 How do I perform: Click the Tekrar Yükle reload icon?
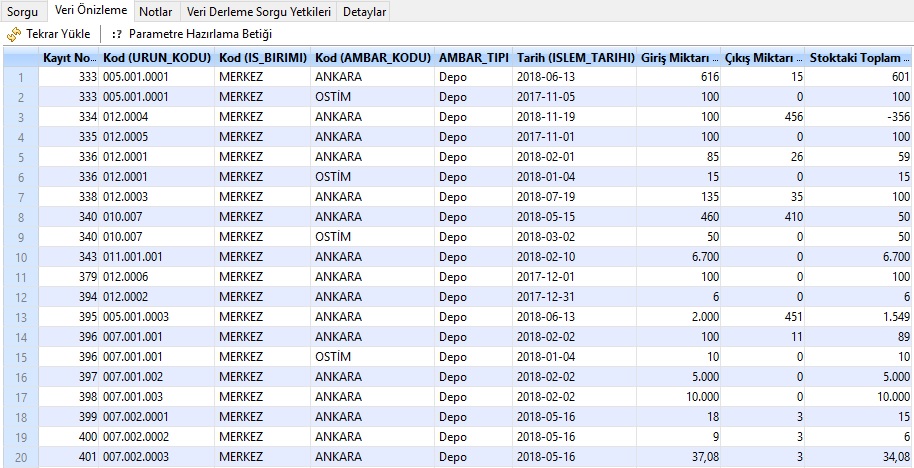pos(13,34)
